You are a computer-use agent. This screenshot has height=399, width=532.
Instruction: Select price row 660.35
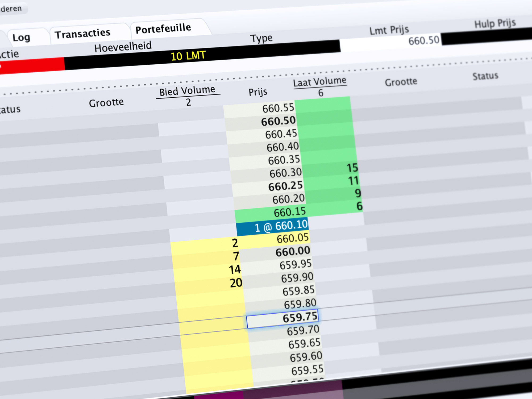click(265, 161)
